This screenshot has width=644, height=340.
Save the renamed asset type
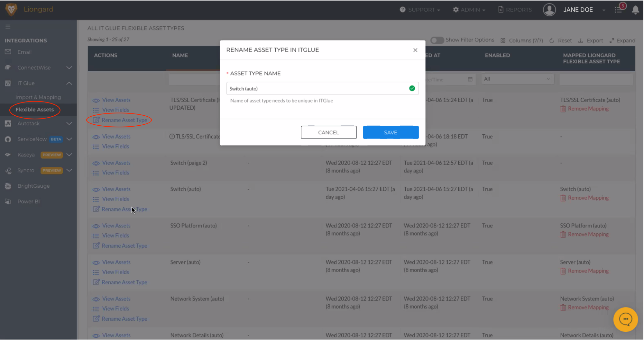coord(391,132)
